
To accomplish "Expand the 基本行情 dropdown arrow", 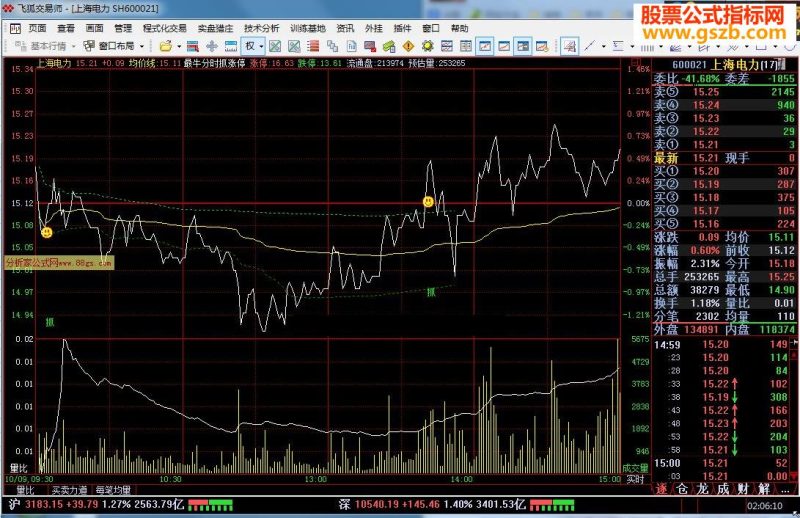I will pos(73,47).
